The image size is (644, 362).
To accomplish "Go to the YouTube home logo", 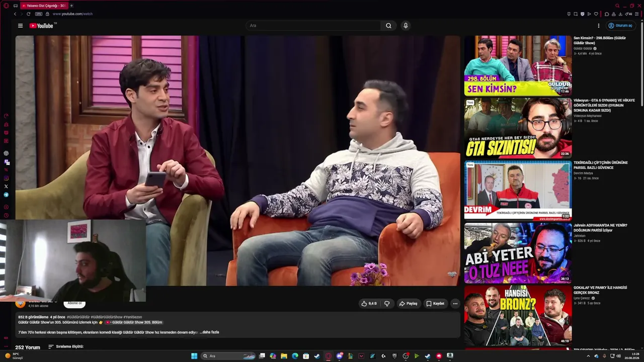I will 42,26.
